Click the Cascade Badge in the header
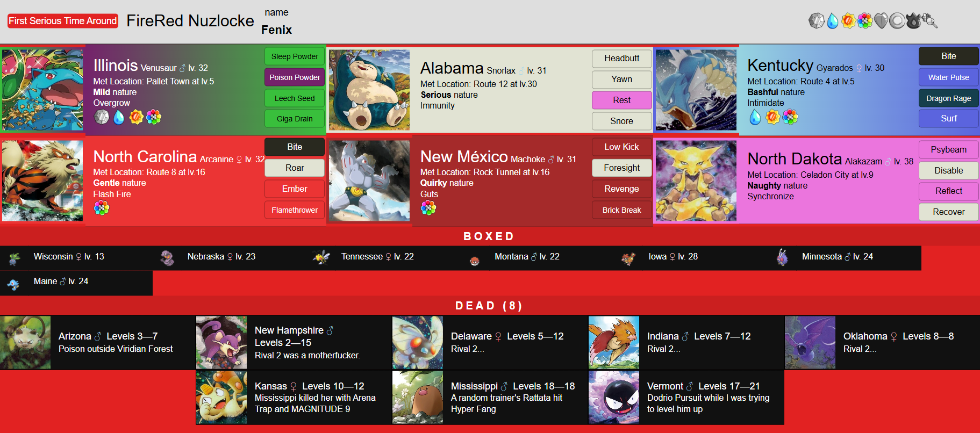The height and width of the screenshot is (433, 980). pyautogui.click(x=833, y=21)
